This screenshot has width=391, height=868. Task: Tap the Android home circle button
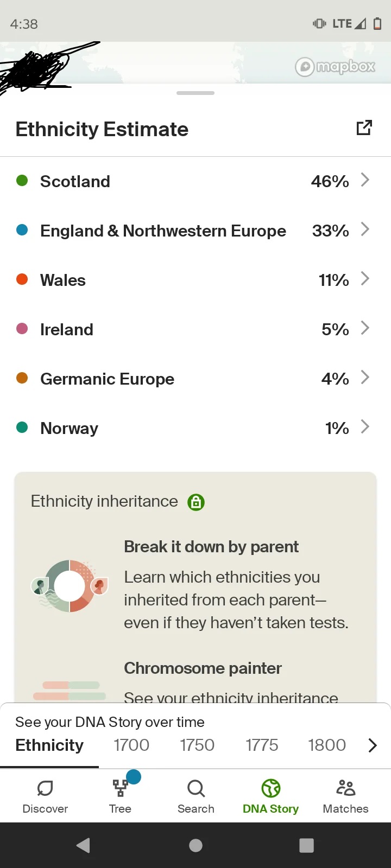pos(195,845)
